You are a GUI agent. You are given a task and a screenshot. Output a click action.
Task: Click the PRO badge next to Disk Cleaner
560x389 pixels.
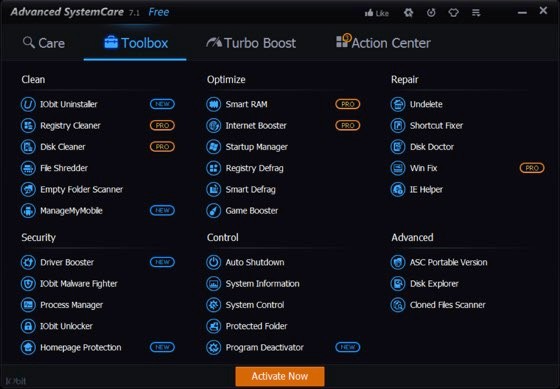pos(162,147)
